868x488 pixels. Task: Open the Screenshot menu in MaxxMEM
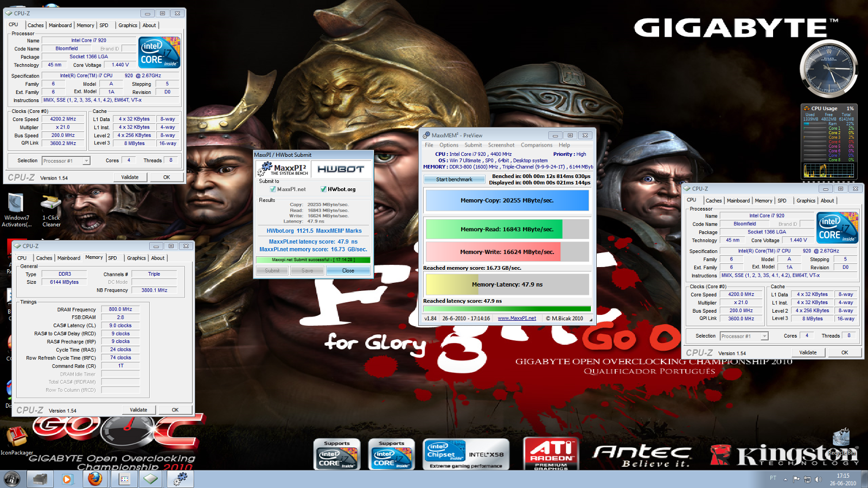tap(501, 145)
